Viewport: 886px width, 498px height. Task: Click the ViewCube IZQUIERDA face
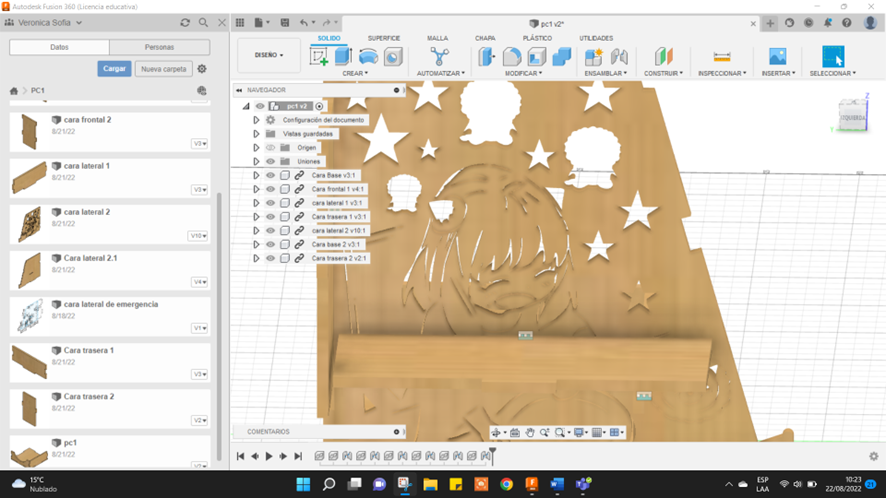pyautogui.click(x=853, y=118)
